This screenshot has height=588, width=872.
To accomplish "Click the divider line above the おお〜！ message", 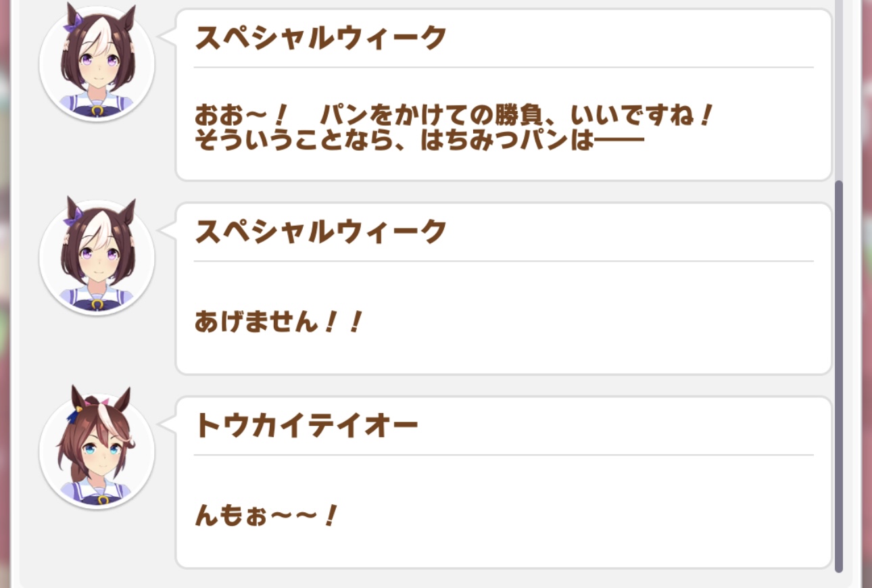I will 503,68.
